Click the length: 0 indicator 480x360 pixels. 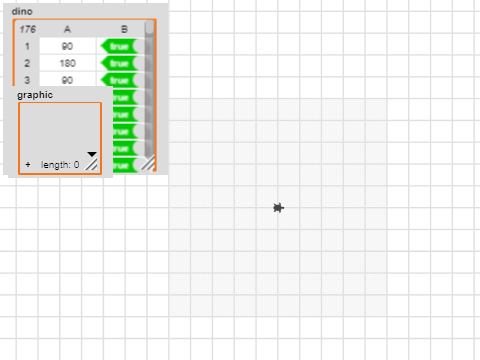(x=60, y=165)
